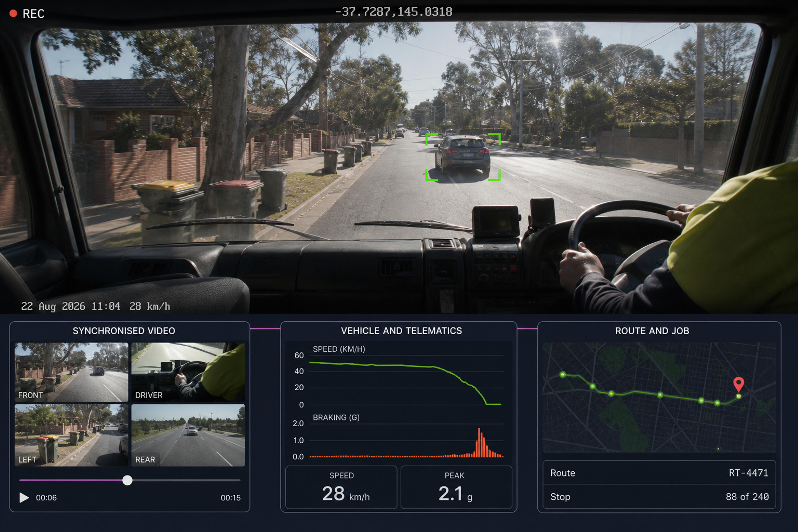Click the braking peak spike in chart
The height and width of the screenshot is (532, 798).
(x=479, y=442)
